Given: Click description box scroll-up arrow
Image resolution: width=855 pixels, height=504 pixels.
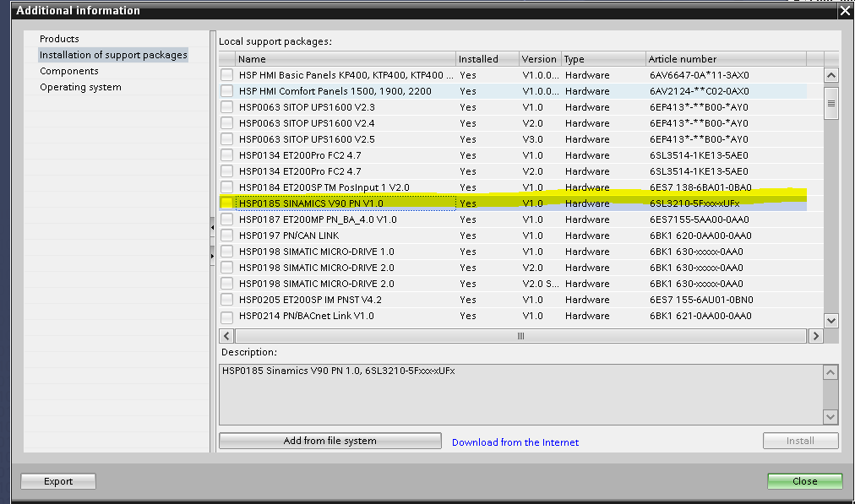Looking at the screenshot, I should point(830,372).
